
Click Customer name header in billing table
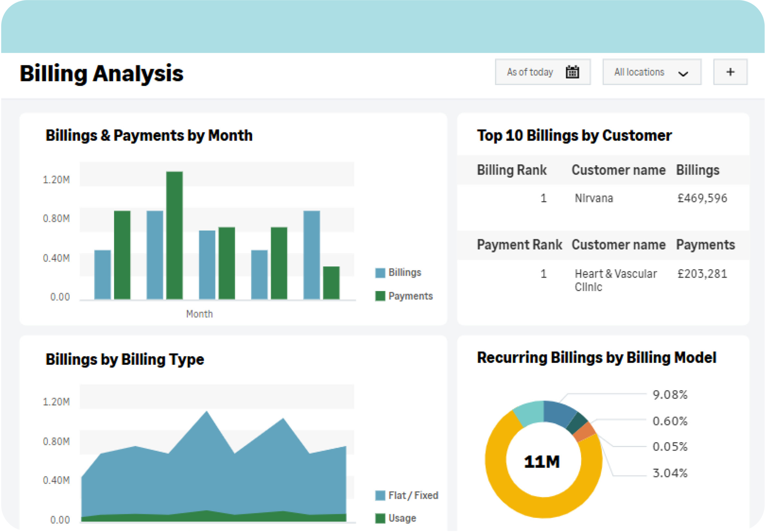pos(618,170)
